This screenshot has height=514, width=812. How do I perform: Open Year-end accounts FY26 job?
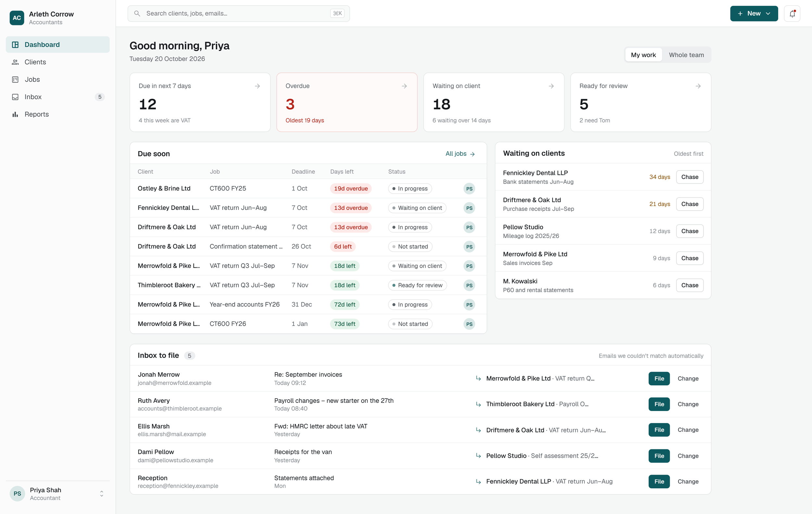[x=245, y=304]
